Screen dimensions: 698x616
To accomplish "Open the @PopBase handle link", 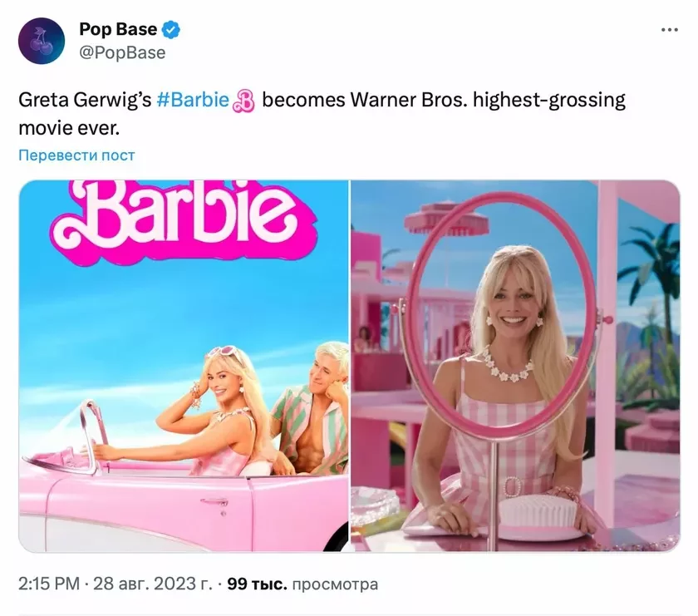I will point(122,52).
